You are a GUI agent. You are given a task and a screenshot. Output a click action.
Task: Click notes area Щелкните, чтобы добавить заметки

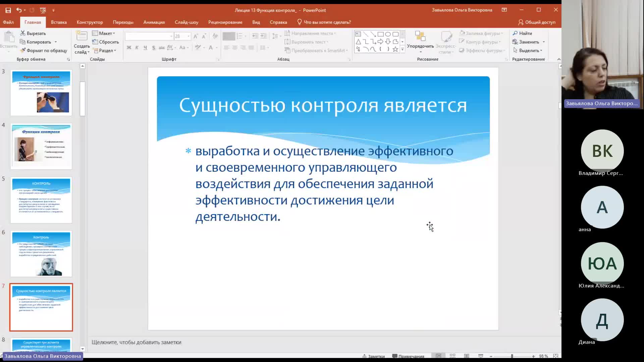click(136, 342)
